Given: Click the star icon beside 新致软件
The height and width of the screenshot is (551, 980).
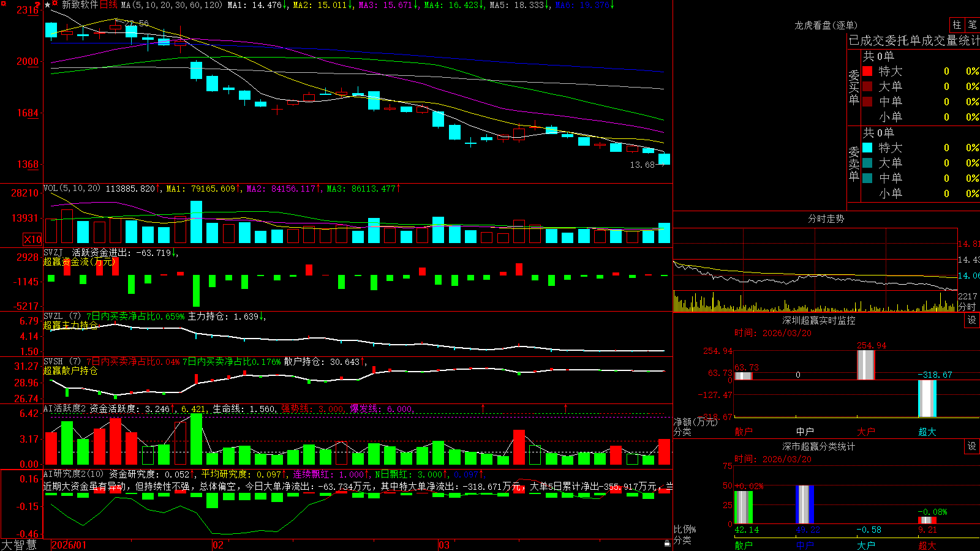Looking at the screenshot, I should click(47, 5).
